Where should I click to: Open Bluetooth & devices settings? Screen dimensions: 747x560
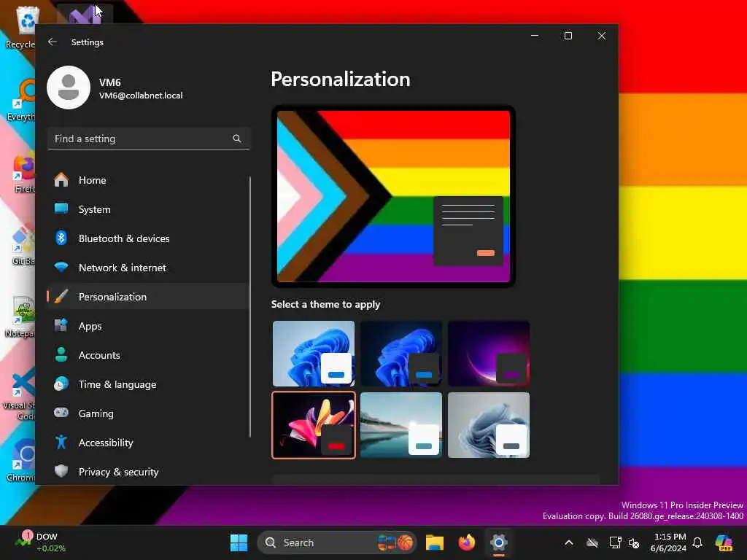148,238
